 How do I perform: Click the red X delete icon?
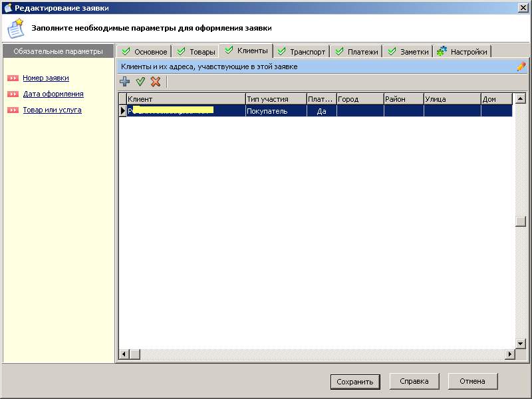[156, 82]
